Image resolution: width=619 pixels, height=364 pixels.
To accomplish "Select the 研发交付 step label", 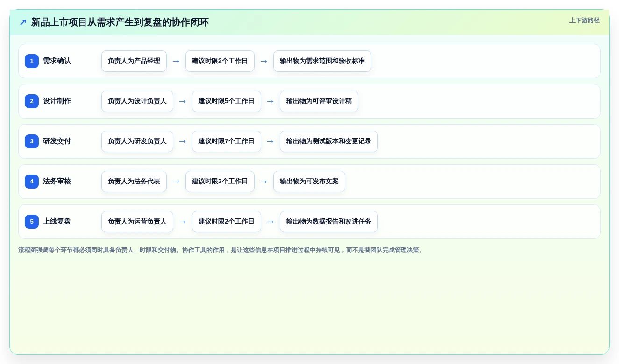I will tap(57, 141).
